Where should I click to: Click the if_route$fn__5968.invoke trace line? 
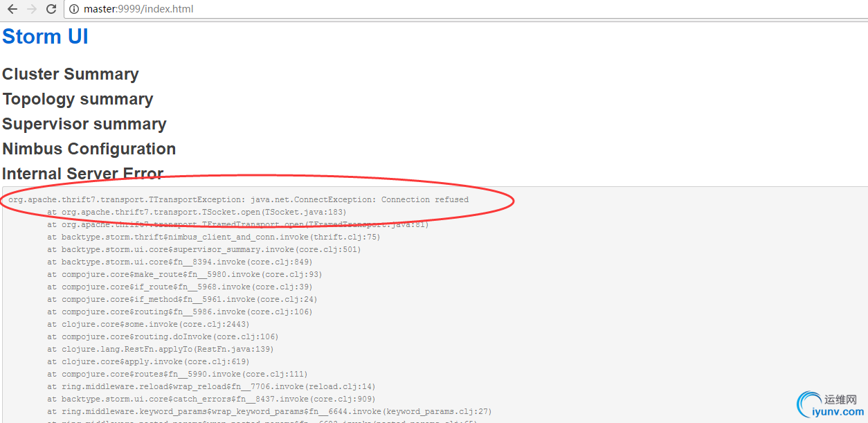[180, 287]
